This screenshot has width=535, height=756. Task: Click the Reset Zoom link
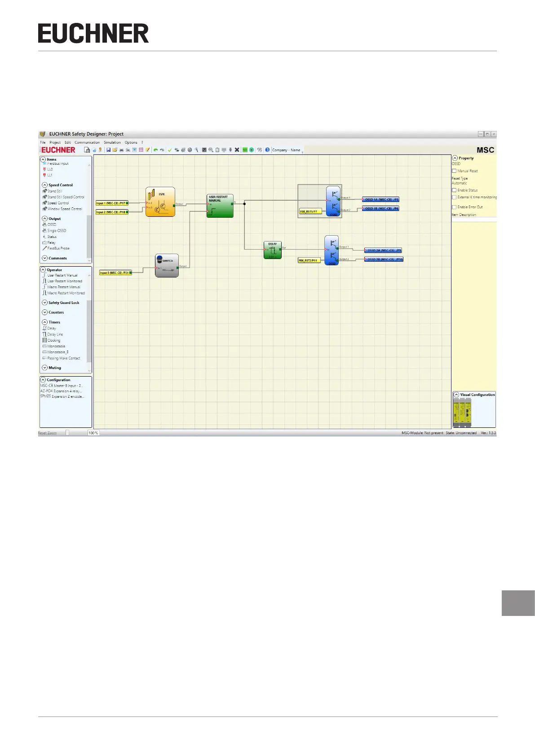tap(47, 433)
